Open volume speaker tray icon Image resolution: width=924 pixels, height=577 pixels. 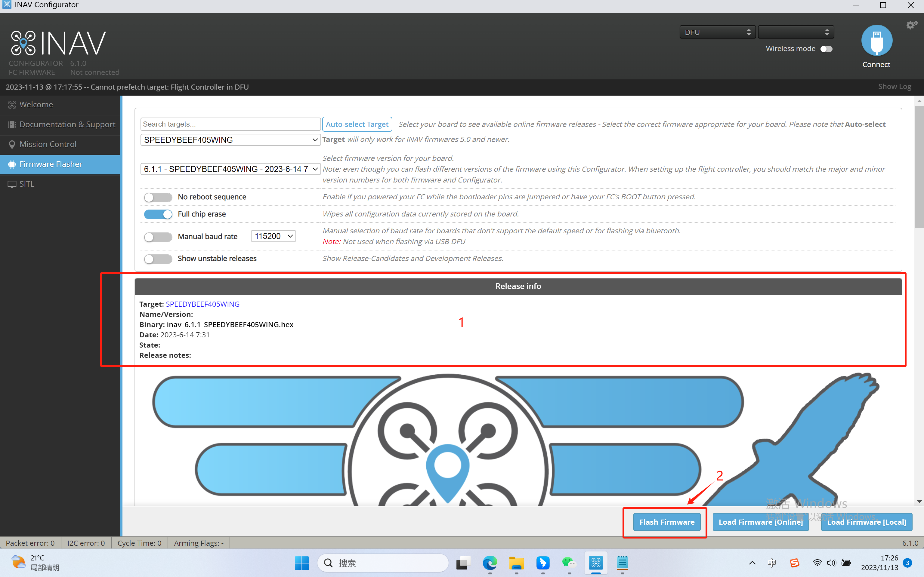tap(831, 563)
